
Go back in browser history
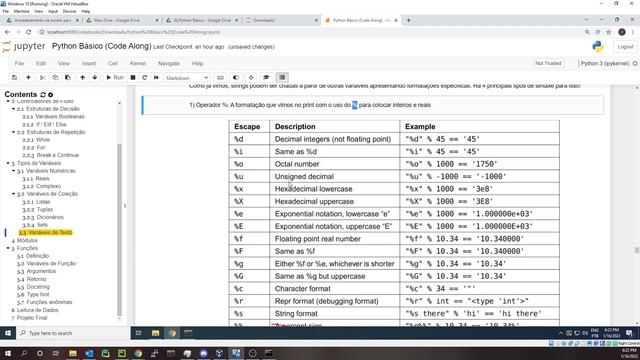click(x=7, y=32)
